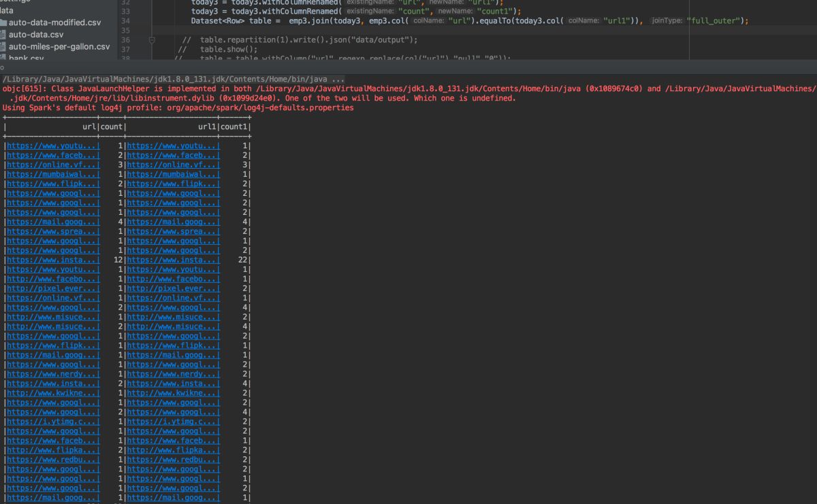
Task: Click the 'Using Spark's default log4j profile' message
Action: click(178, 108)
